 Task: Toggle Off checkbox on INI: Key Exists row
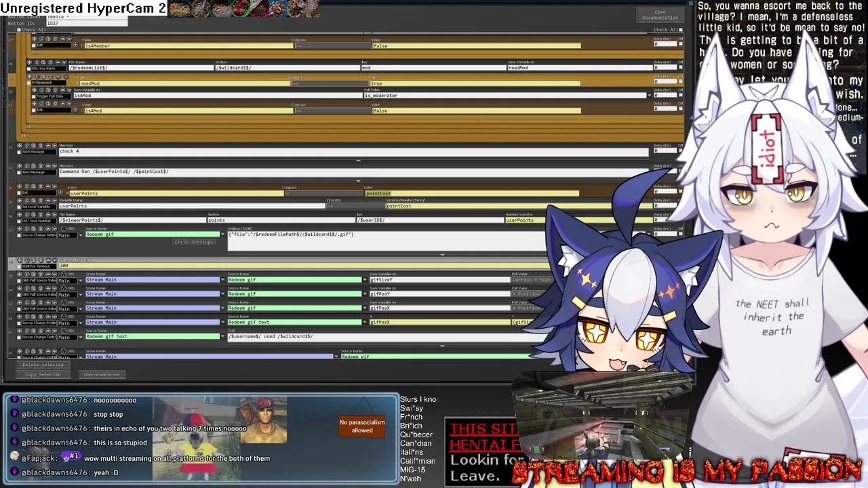click(x=681, y=67)
